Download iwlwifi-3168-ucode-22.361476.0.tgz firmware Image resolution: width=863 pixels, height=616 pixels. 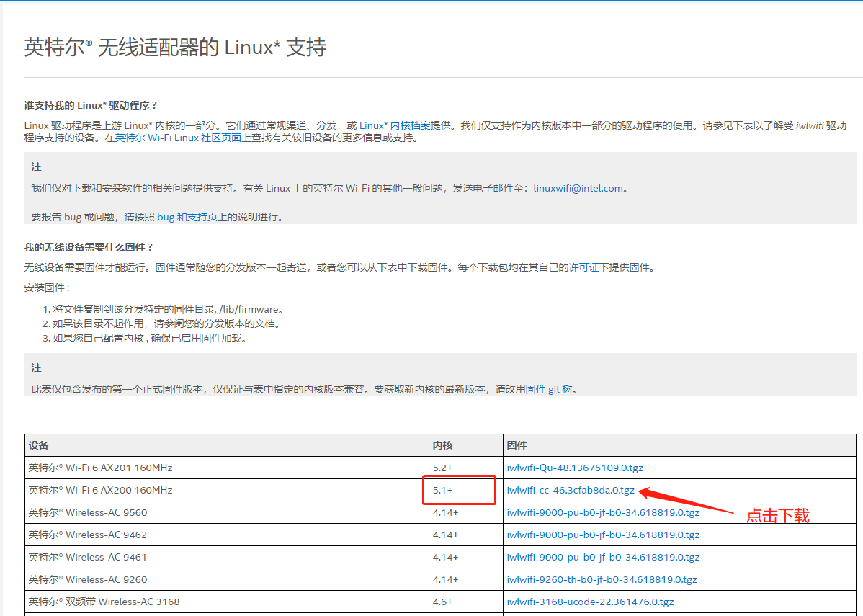point(590,602)
